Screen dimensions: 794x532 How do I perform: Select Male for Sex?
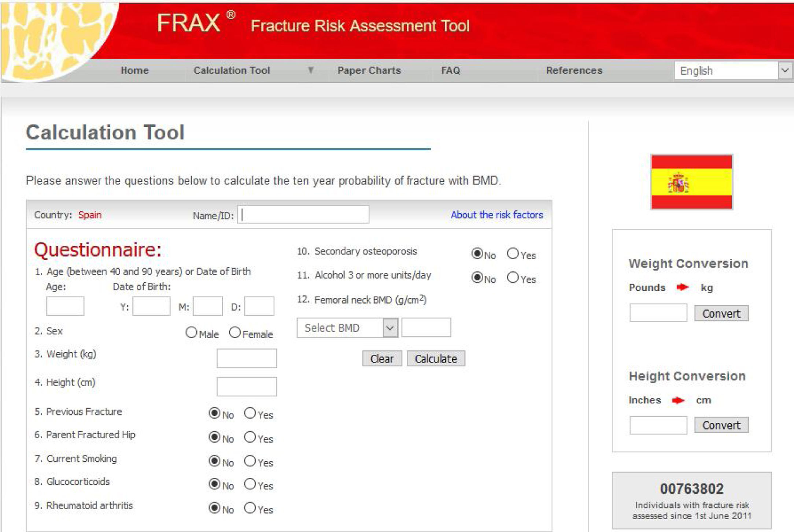[x=191, y=332]
